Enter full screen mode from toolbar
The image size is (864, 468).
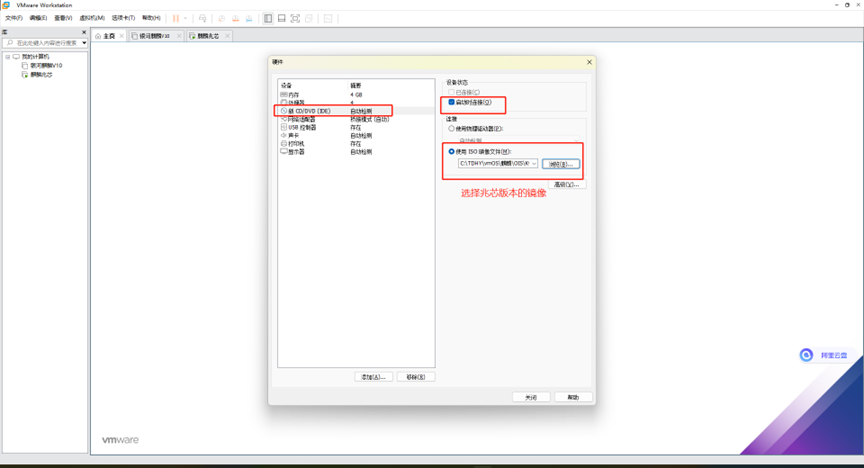click(295, 18)
